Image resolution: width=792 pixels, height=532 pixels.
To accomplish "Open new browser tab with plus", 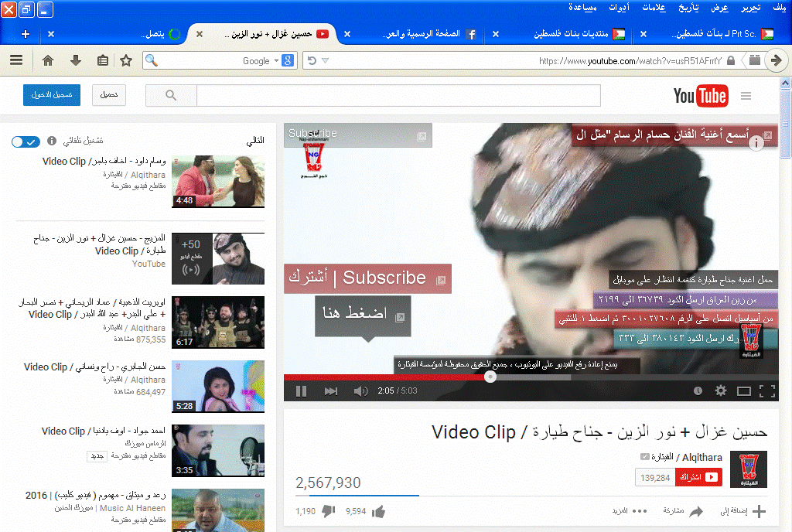I will (x=26, y=34).
